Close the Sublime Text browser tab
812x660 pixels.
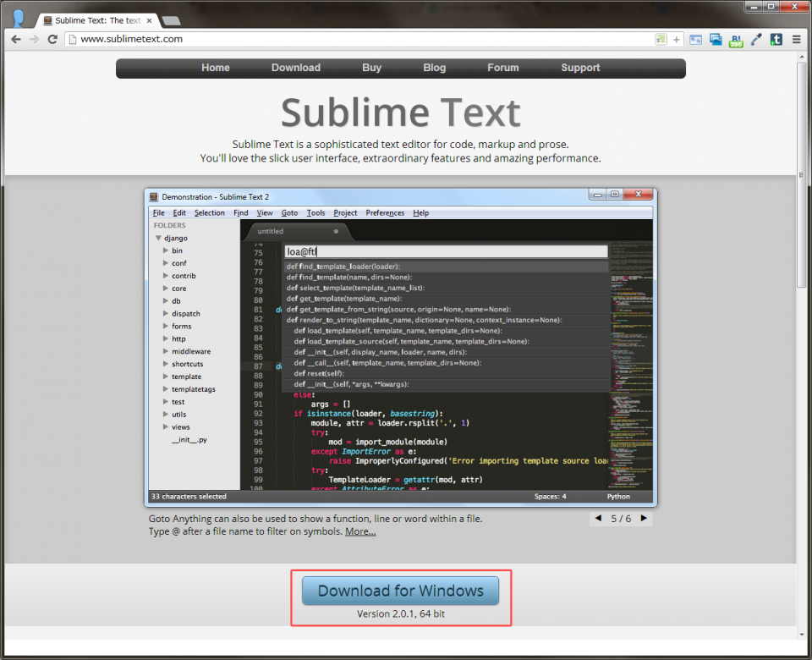(x=149, y=20)
